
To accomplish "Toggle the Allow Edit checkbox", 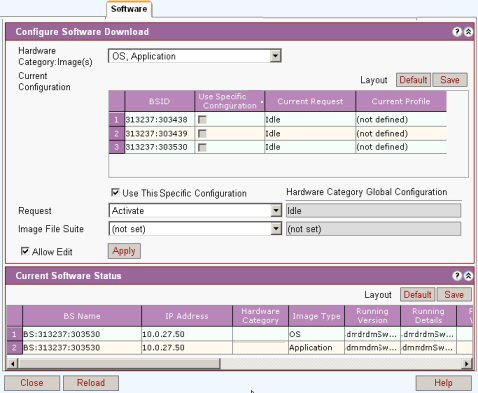I will tap(25, 251).
